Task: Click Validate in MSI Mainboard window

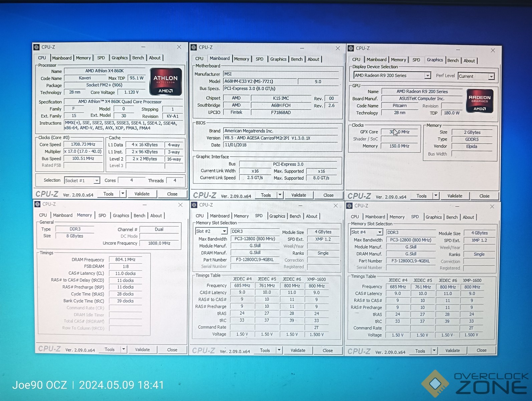Action: (299, 195)
